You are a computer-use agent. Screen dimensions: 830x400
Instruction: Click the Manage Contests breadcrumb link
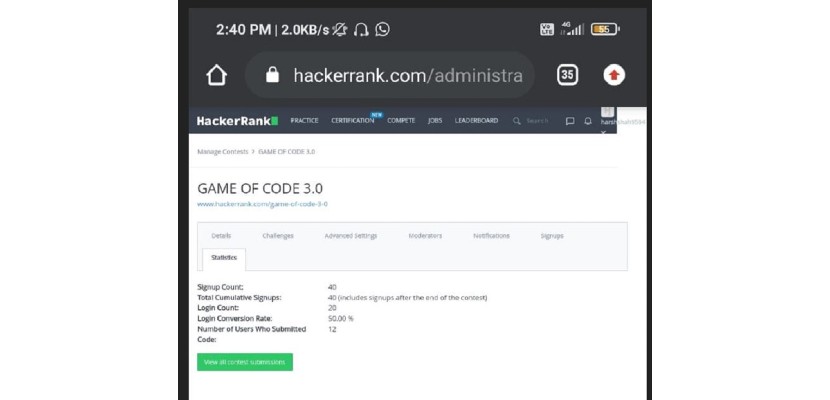(x=222, y=152)
